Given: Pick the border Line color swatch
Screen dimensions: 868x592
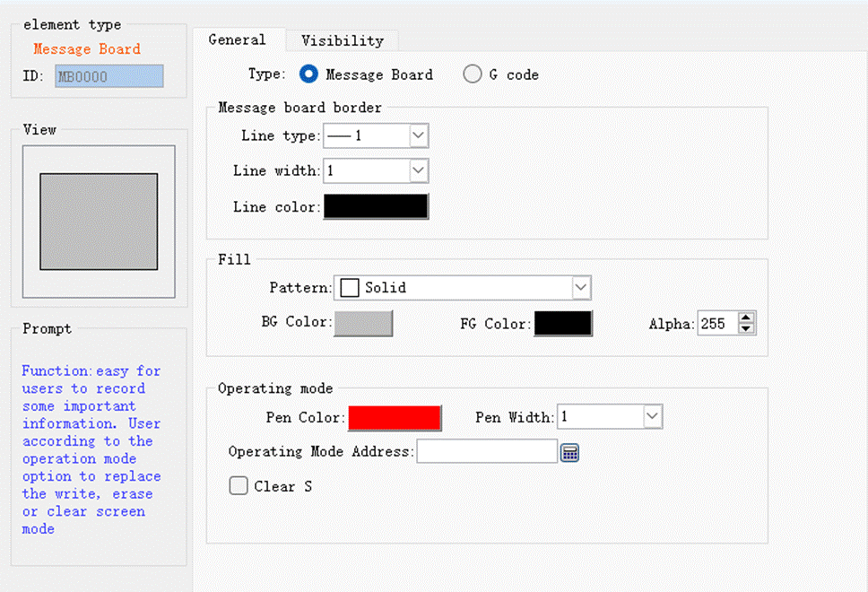Looking at the screenshot, I should pos(376,206).
